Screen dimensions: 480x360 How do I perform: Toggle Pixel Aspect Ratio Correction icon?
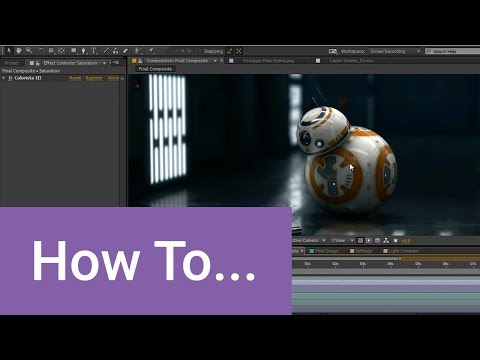pyautogui.click(x=360, y=240)
